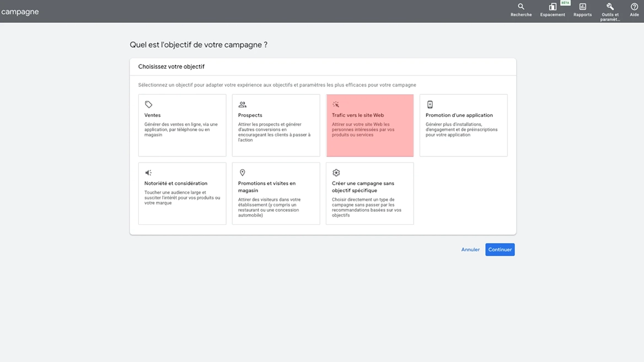
Task: Choose Promotion d'une application title
Action: click(x=459, y=115)
